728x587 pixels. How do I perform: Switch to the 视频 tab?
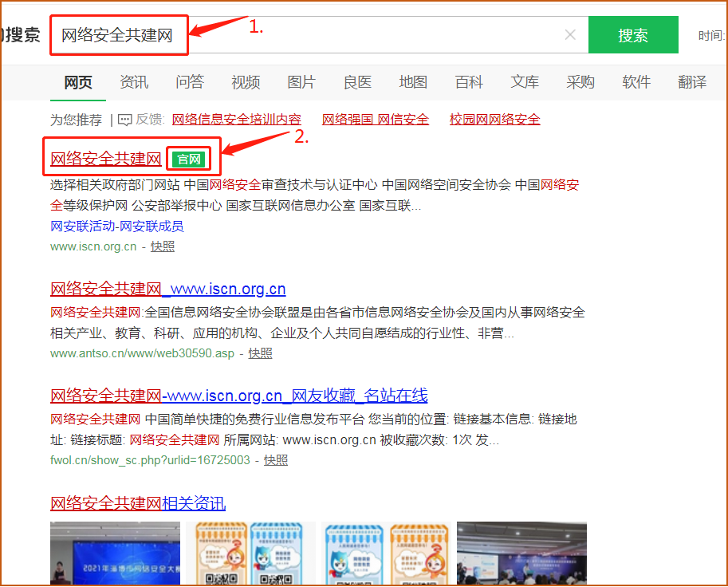click(246, 82)
